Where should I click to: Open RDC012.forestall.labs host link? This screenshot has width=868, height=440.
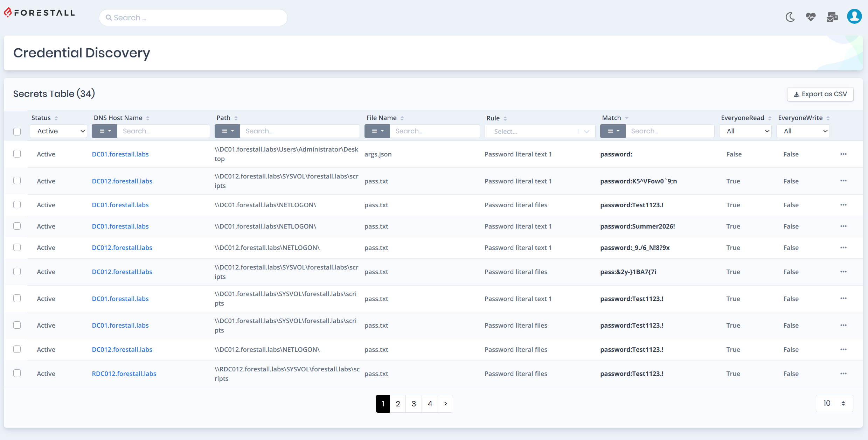(x=124, y=373)
